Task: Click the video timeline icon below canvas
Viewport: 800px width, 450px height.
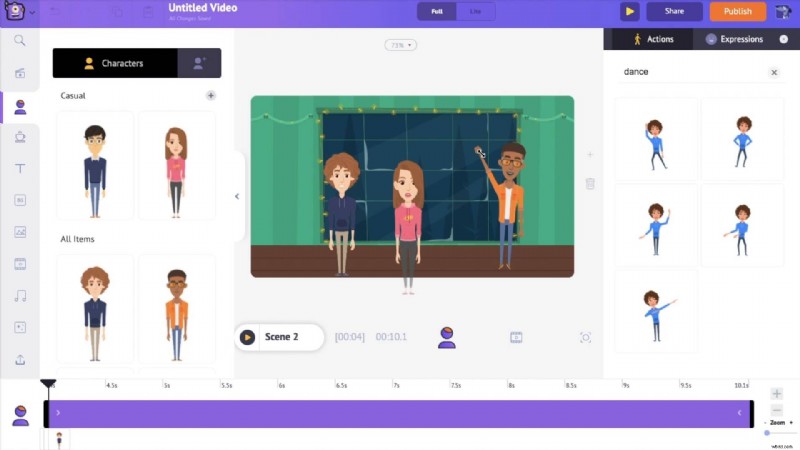Action: pyautogui.click(x=516, y=337)
